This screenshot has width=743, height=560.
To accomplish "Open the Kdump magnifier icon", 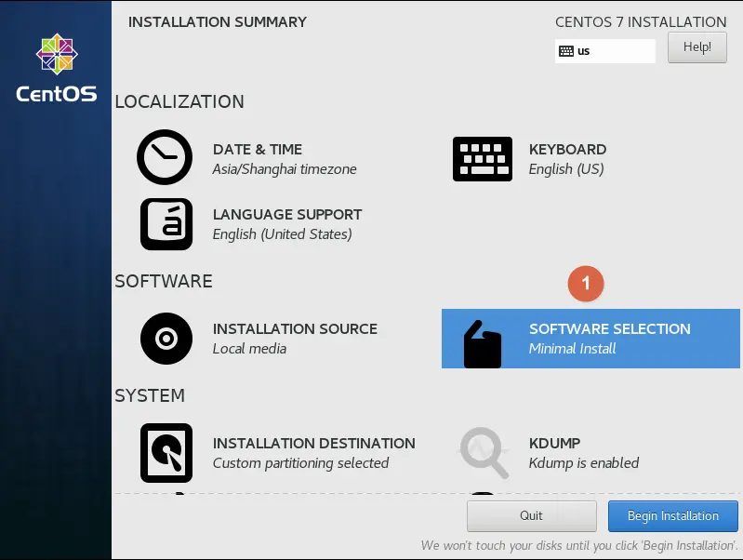I will click(x=484, y=453).
